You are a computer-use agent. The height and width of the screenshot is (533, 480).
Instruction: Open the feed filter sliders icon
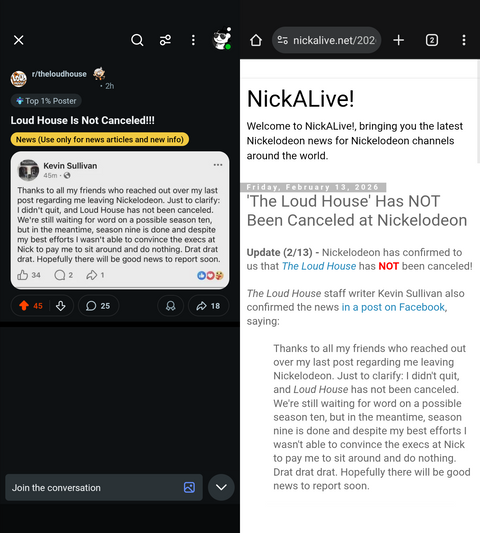165,40
